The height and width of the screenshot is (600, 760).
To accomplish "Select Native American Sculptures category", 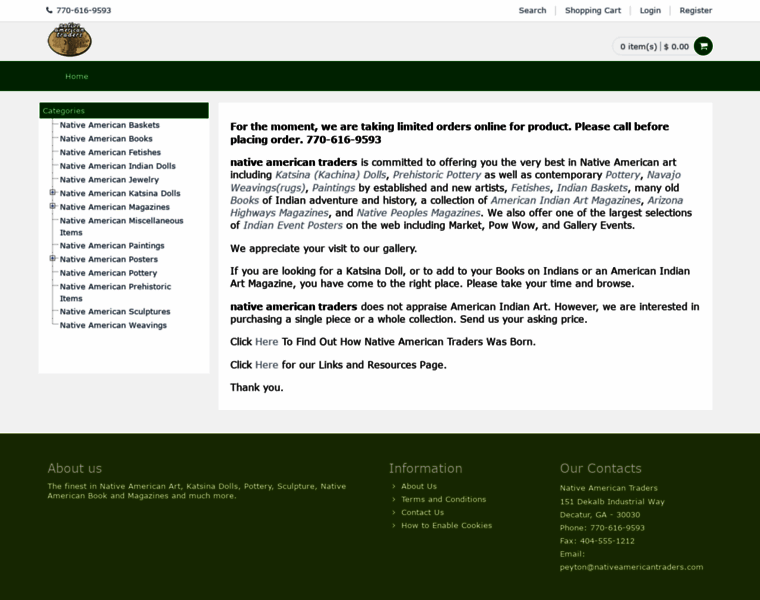I will [115, 312].
